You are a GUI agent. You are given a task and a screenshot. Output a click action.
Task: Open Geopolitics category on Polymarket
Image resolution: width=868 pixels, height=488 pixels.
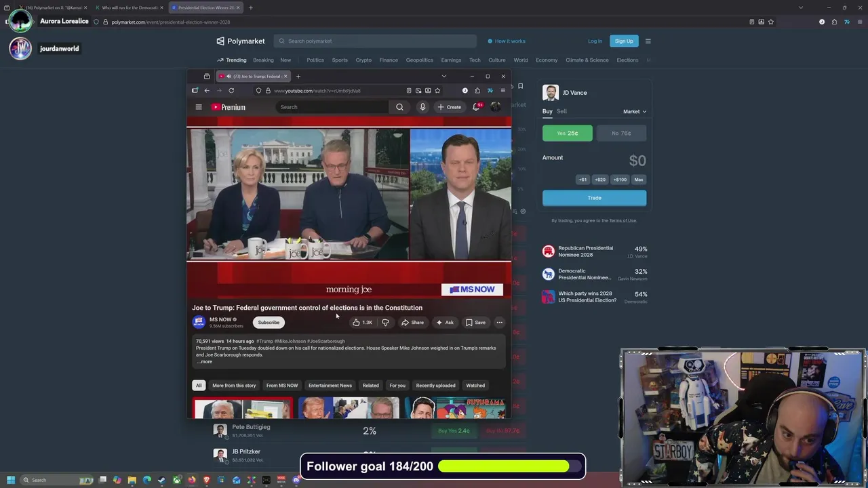pyautogui.click(x=420, y=60)
